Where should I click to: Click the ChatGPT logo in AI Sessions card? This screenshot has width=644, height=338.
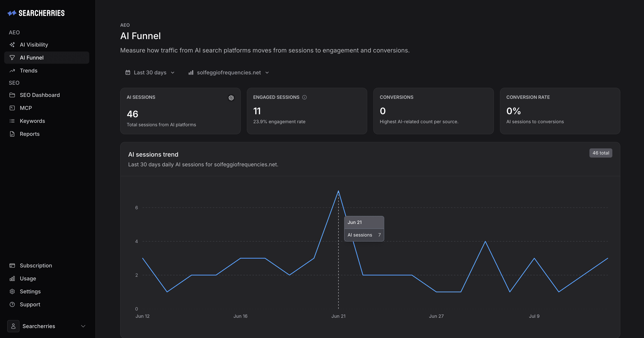click(x=231, y=98)
